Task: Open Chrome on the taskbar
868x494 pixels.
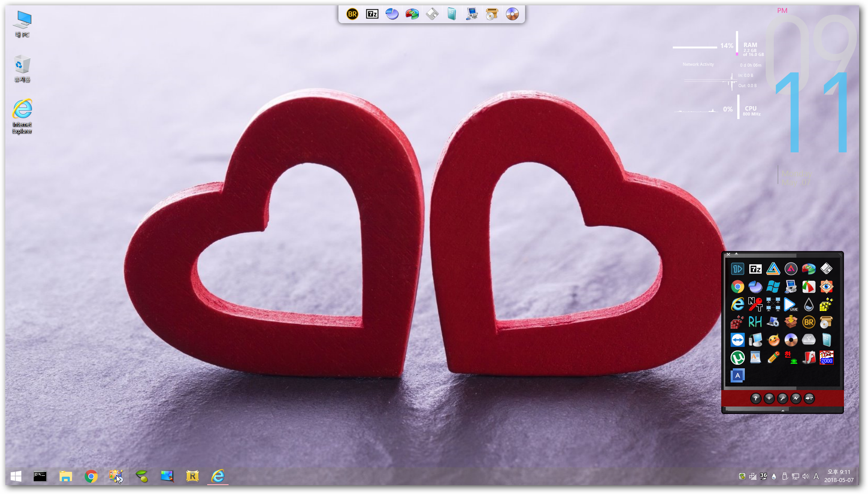Action: (91, 476)
